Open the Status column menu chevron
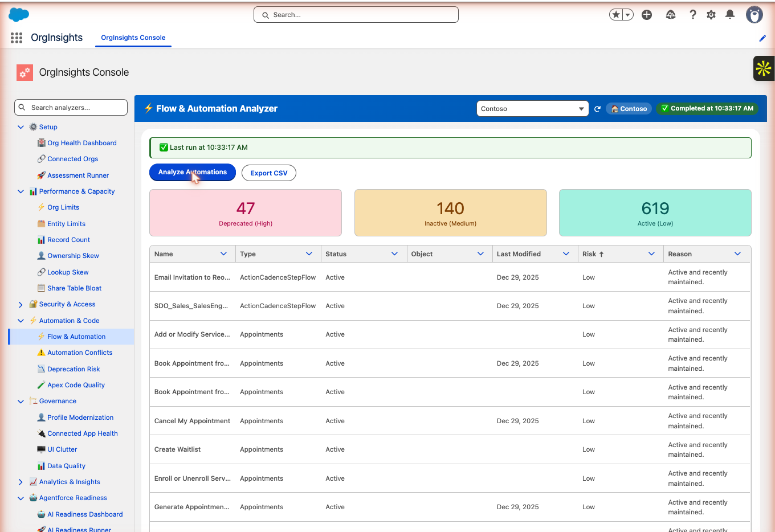The width and height of the screenshot is (775, 532). point(394,254)
